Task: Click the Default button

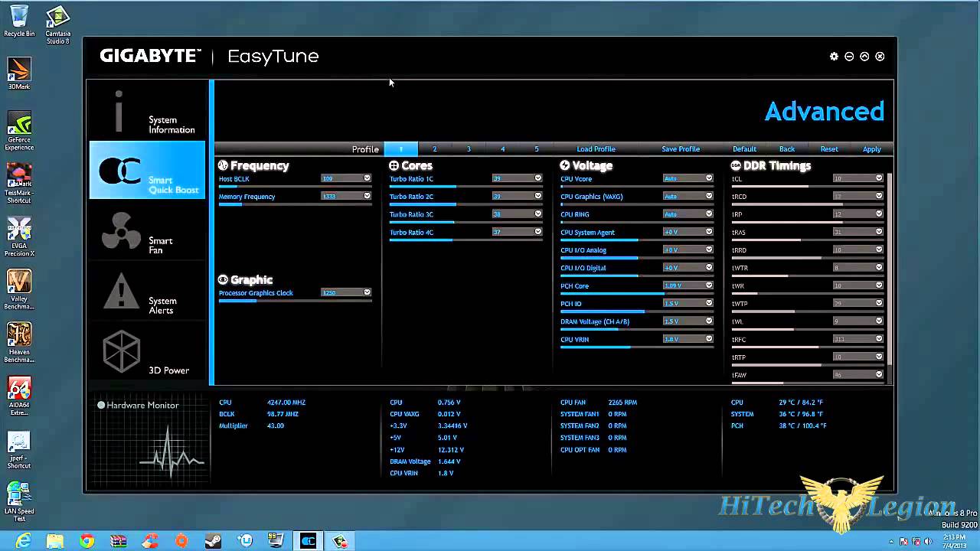Action: point(744,149)
